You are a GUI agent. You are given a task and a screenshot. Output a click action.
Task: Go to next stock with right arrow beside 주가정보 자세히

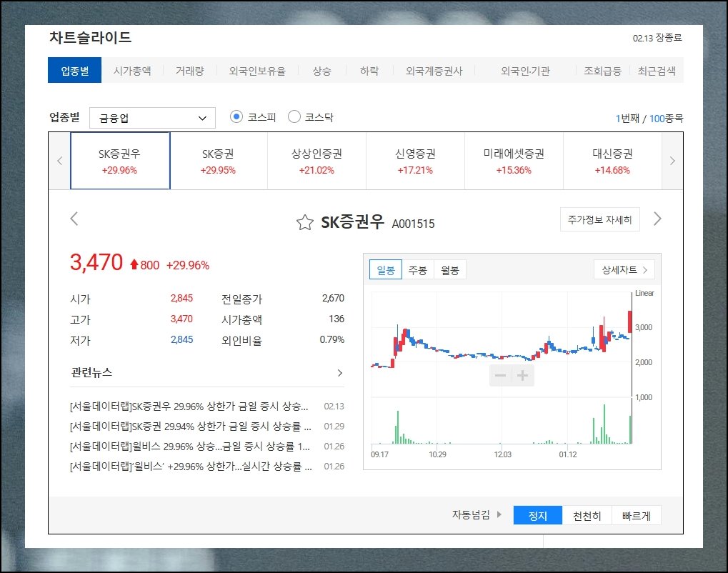[x=657, y=218]
